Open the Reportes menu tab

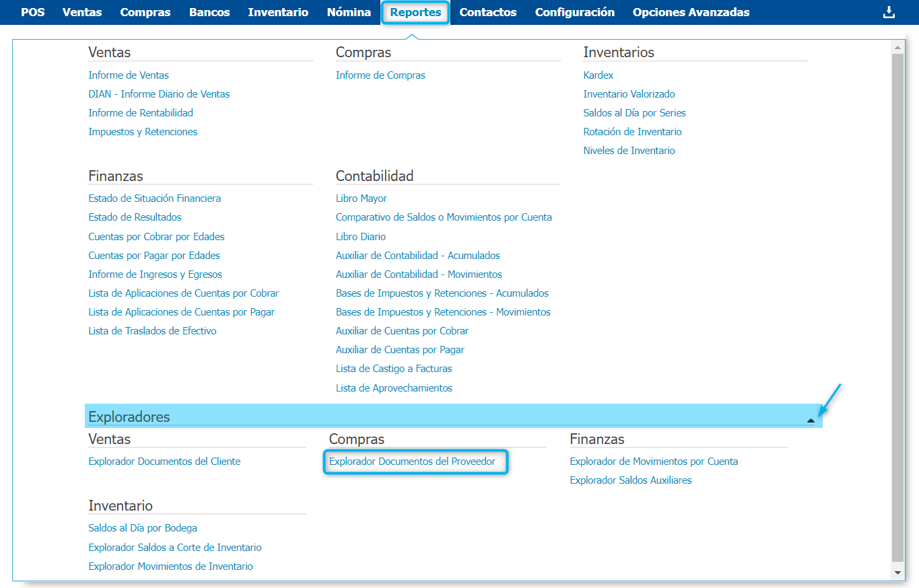[x=415, y=12]
